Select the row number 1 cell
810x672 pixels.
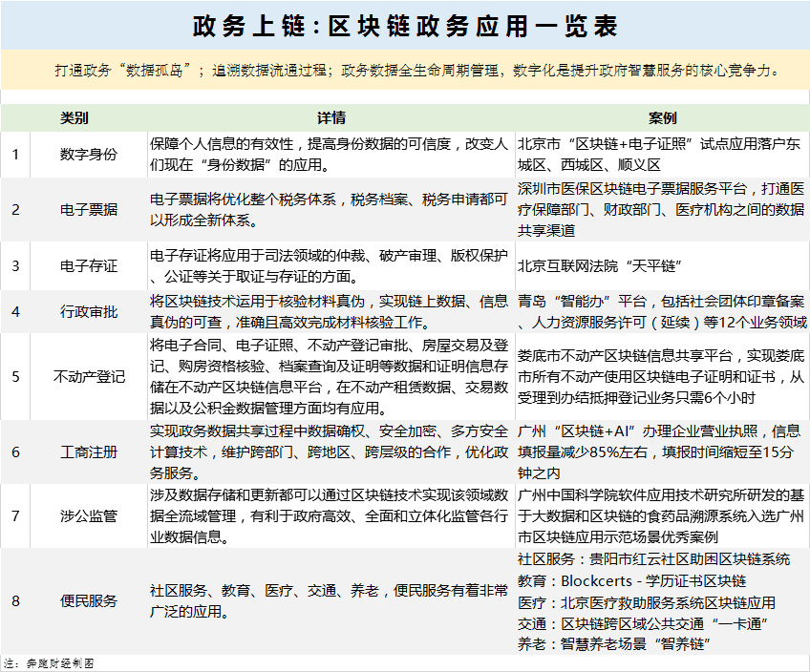(15, 155)
